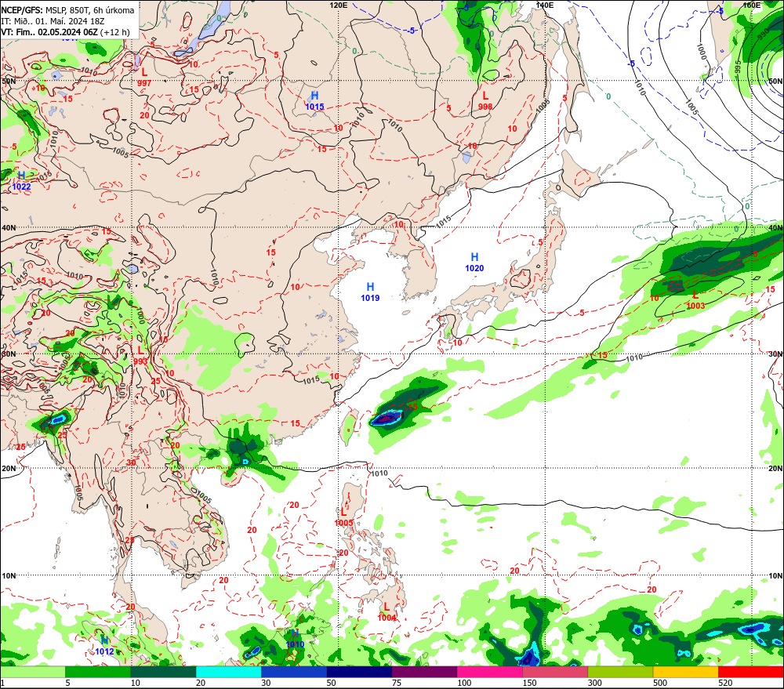This screenshot has width=784, height=689.
Task: Pick the navy 50–75 mm legend swatch
Action: click(360, 672)
